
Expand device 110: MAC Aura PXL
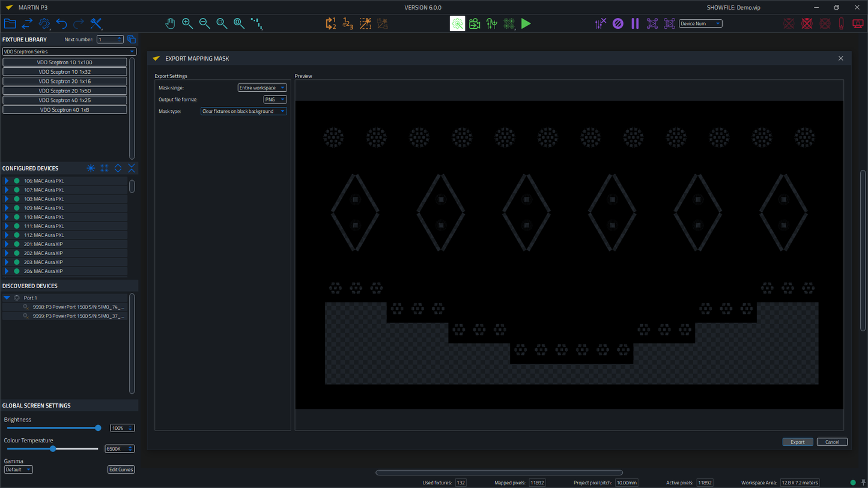point(7,217)
